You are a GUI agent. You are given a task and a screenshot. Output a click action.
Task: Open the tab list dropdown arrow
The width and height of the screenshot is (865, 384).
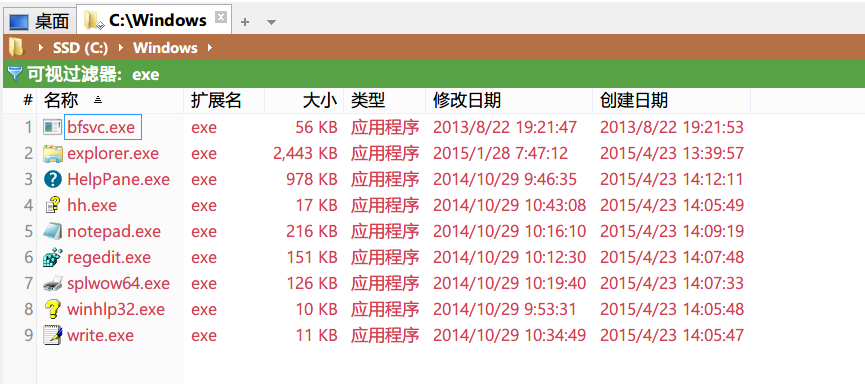point(271,22)
